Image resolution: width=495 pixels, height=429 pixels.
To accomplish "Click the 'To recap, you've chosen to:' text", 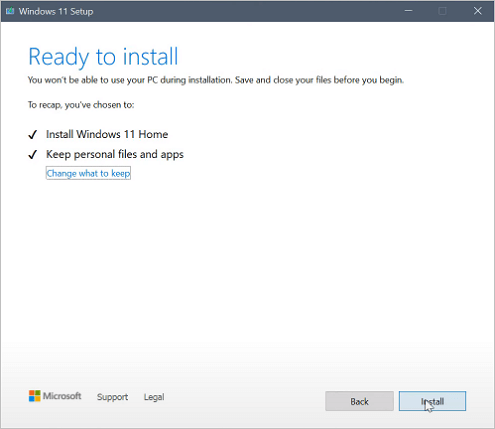I will pos(81,105).
